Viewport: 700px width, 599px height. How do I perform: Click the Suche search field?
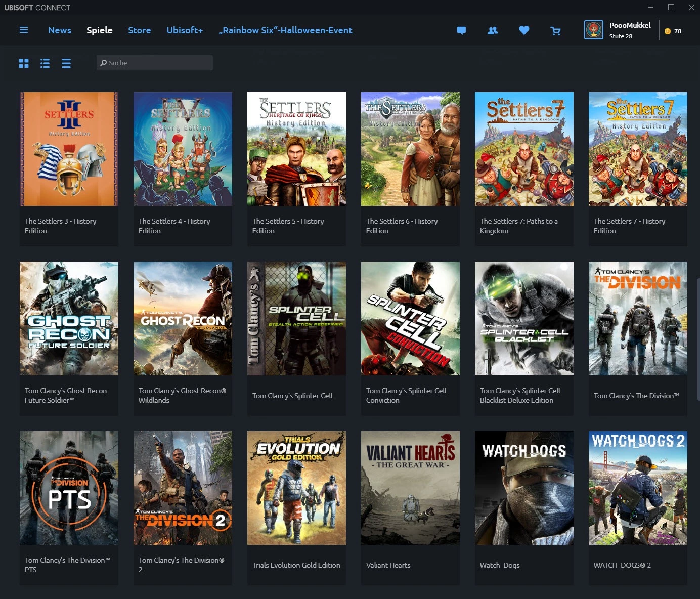(155, 63)
